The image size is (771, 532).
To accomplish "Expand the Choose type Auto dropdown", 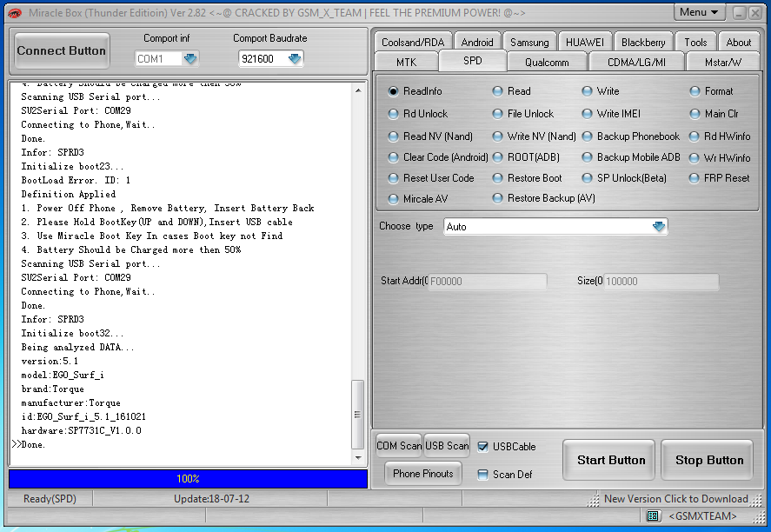I will click(659, 227).
